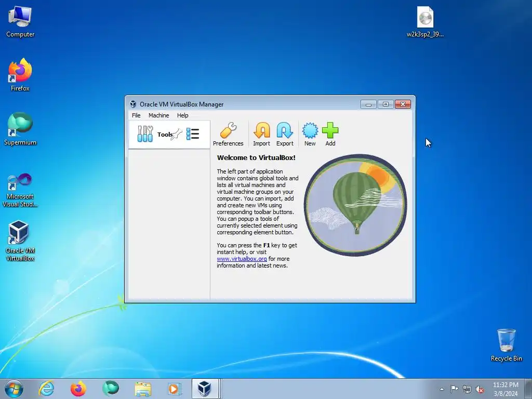Image resolution: width=532 pixels, height=399 pixels.
Task: Open the Tools list menu icon
Action: tap(193, 134)
